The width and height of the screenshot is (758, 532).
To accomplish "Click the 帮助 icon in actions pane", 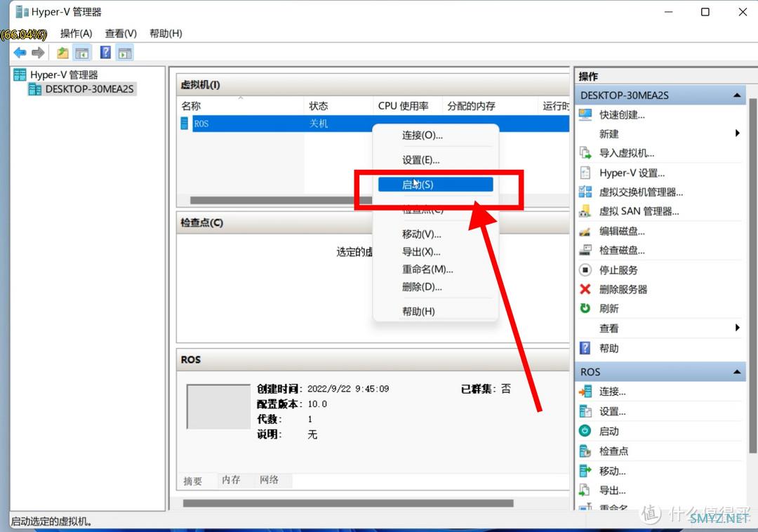I will [585, 348].
